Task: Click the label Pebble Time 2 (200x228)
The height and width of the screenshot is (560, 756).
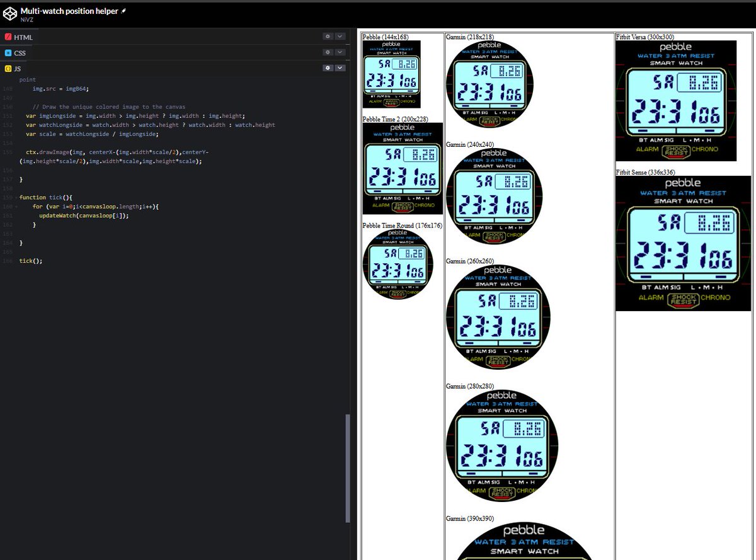Action: 394,119
